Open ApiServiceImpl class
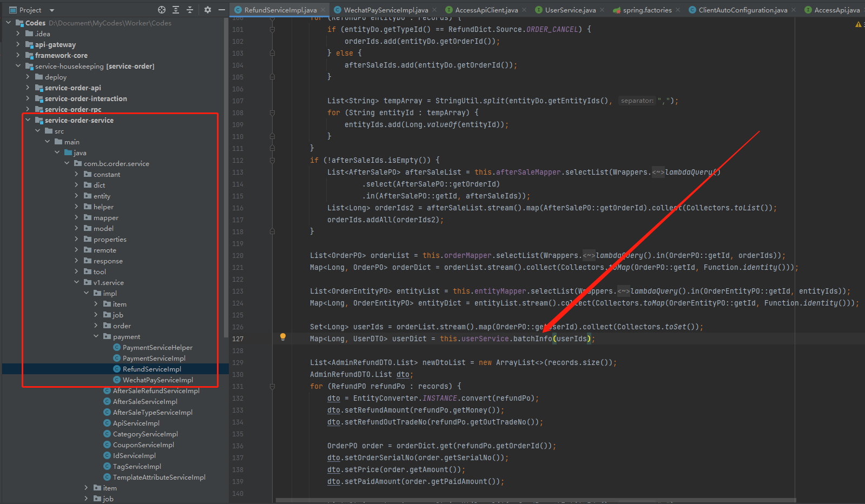865x504 pixels. [136, 423]
